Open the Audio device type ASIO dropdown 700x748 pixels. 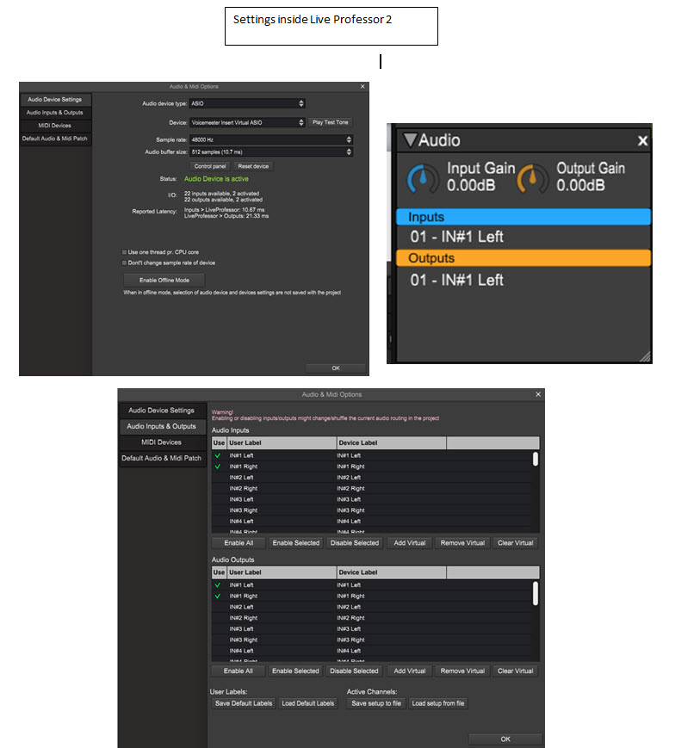click(247, 103)
